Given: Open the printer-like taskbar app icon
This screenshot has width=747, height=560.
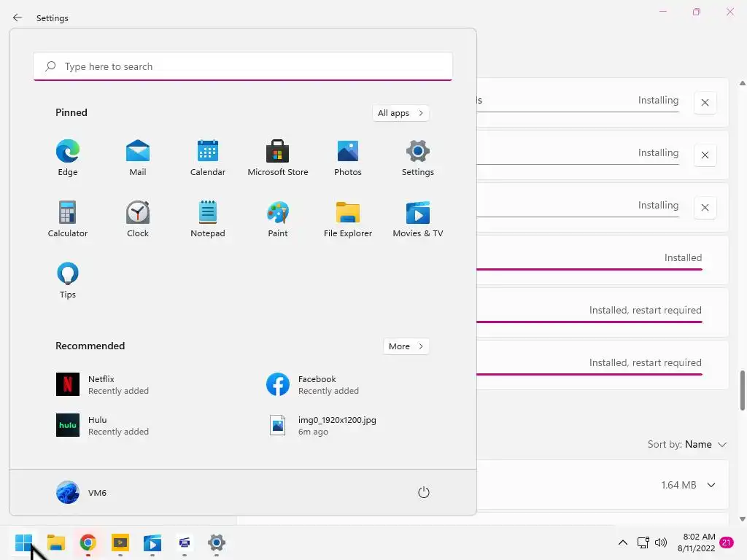Looking at the screenshot, I should 185,542.
